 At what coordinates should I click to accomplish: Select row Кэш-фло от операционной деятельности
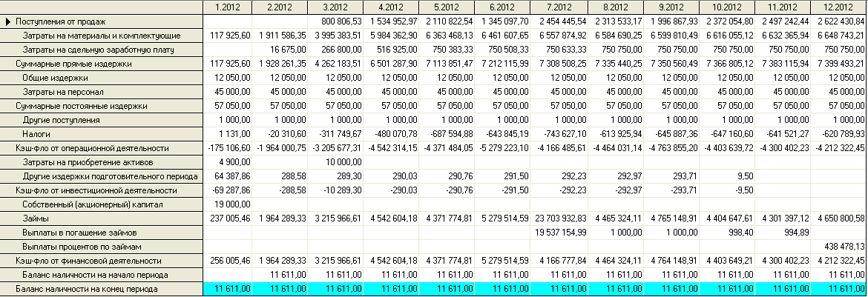[x=102, y=148]
